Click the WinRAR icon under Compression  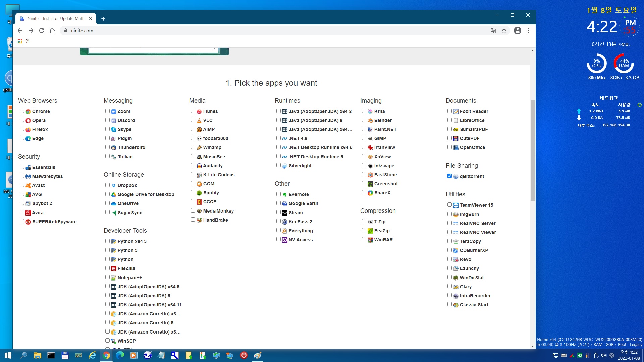coord(370,240)
